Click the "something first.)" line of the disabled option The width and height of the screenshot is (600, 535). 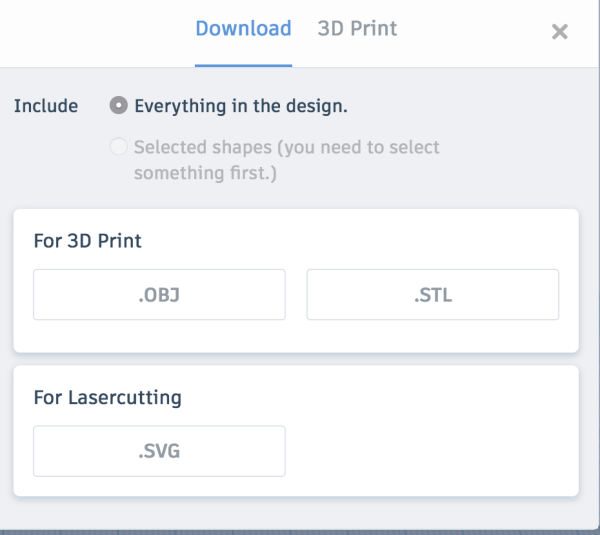(x=205, y=173)
